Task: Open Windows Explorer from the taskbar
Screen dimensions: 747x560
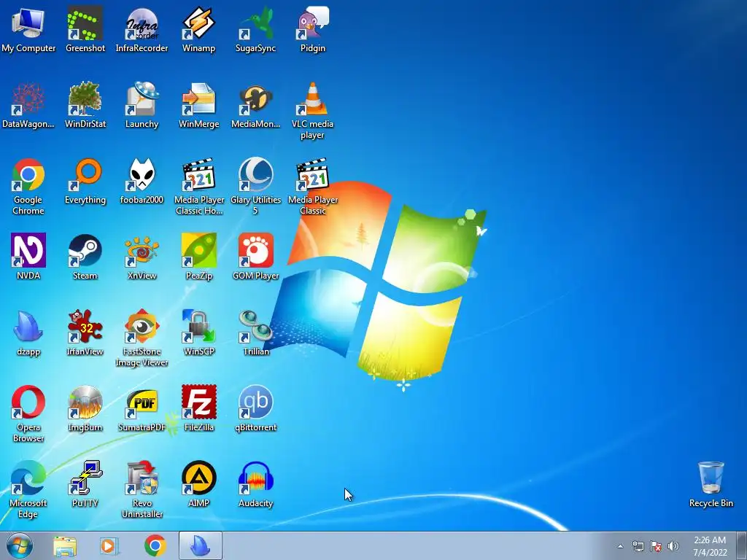Action: 65,545
